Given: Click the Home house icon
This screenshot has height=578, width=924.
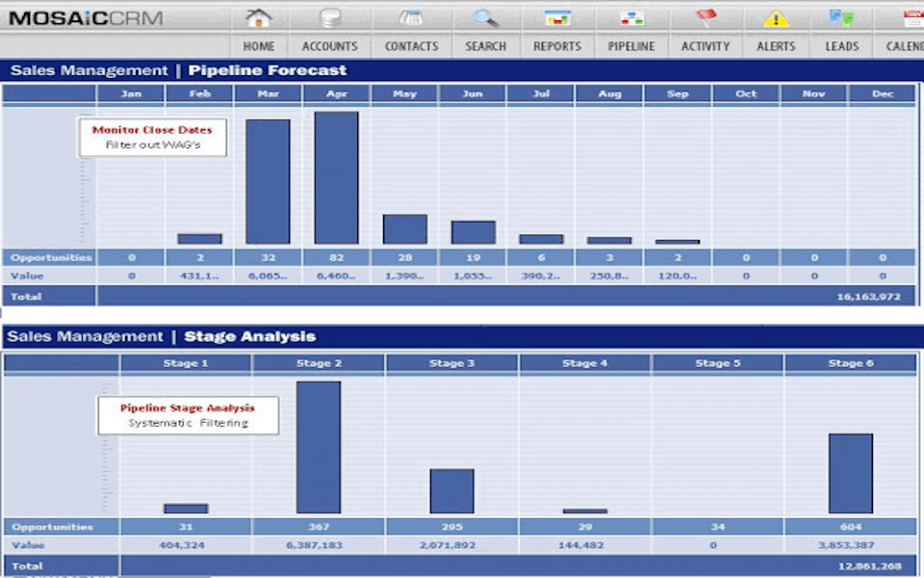Looking at the screenshot, I should [259, 18].
